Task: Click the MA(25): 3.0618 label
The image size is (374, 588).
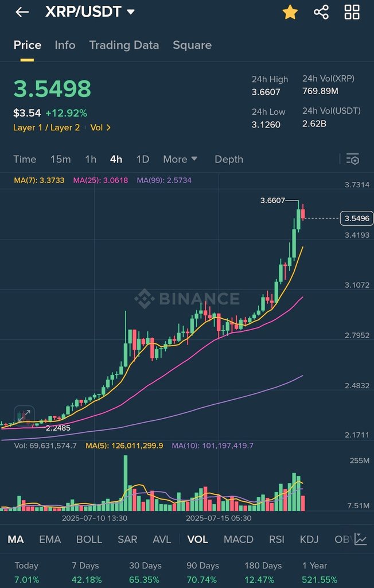Action: coord(100,180)
